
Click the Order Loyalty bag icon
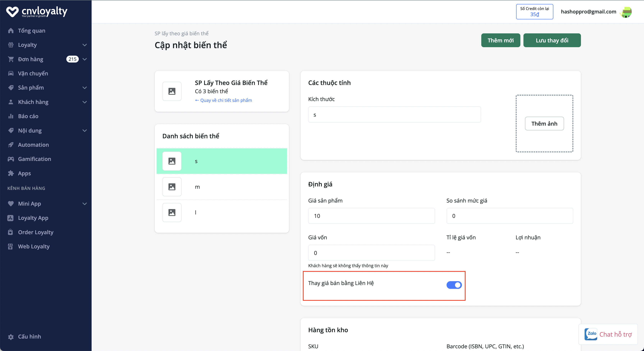coord(10,232)
